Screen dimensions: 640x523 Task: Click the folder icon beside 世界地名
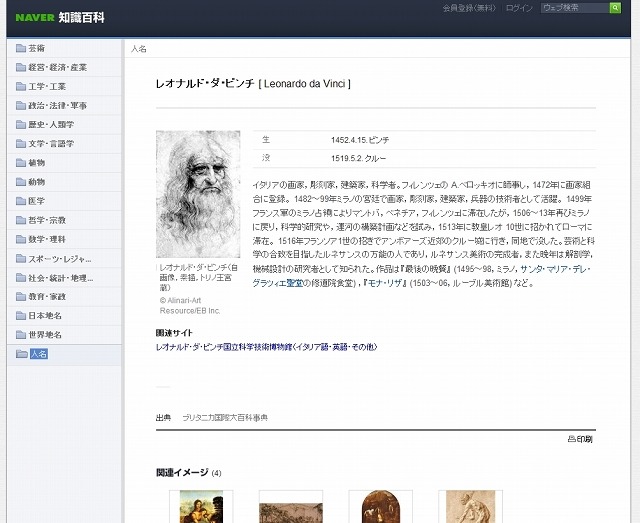tap(21, 335)
